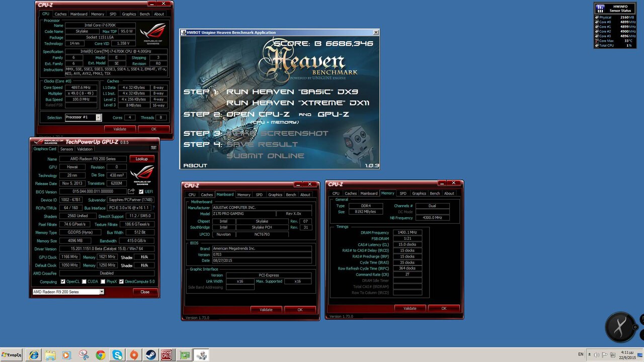Click the round X gadget on desktop
Image resolution: width=644 pixels, height=362 pixels.
tap(620, 327)
